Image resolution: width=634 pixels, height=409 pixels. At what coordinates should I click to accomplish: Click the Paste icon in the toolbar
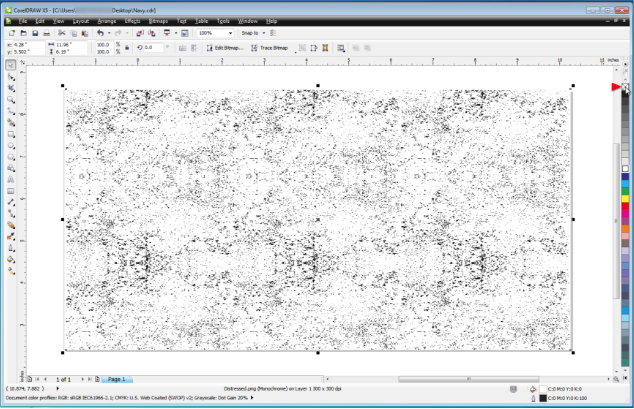[85, 33]
